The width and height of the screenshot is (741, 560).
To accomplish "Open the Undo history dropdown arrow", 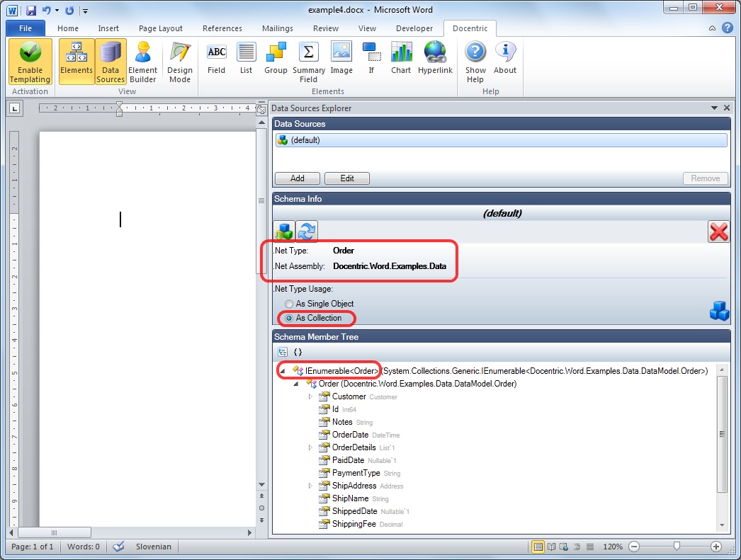I will coord(57,10).
